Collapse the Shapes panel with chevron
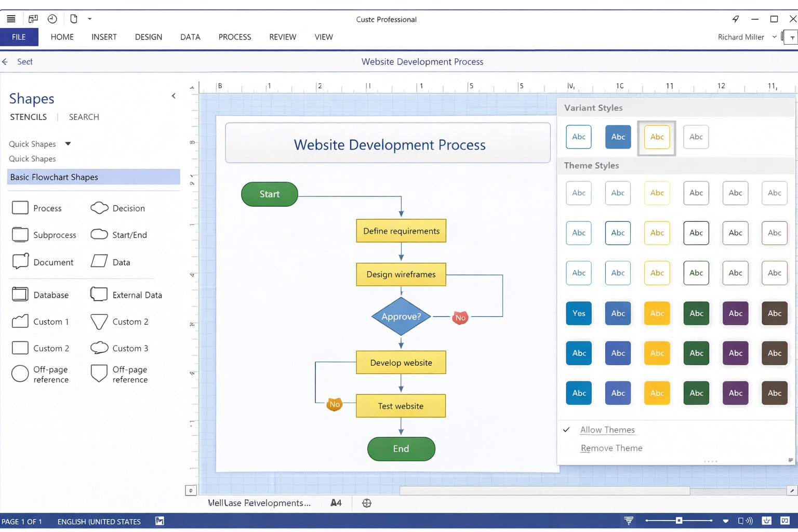 click(x=174, y=96)
